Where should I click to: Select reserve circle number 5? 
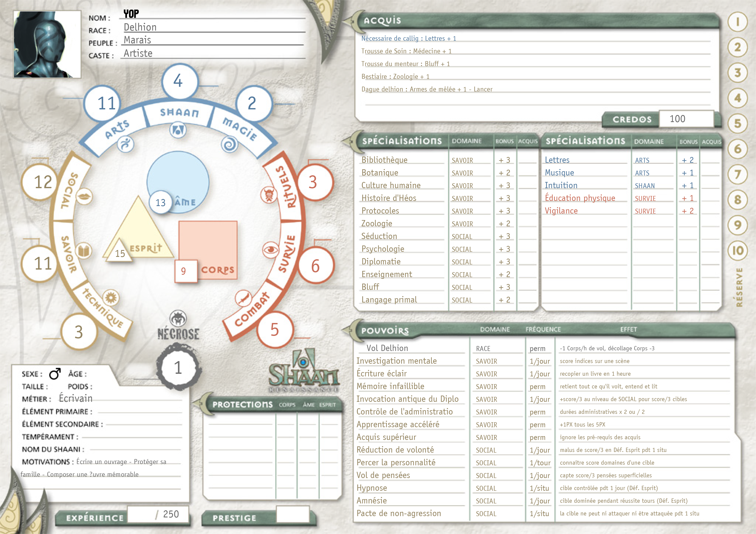point(737,124)
